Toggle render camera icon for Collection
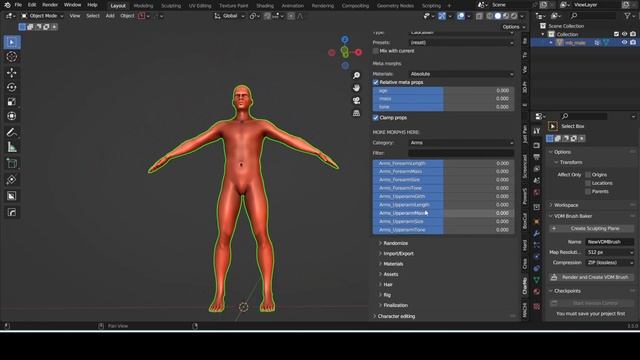This screenshot has height=360, width=640. 633,34
